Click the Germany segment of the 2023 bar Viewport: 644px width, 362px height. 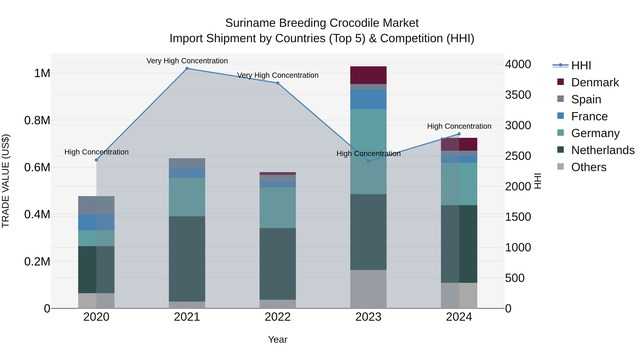[x=368, y=152]
